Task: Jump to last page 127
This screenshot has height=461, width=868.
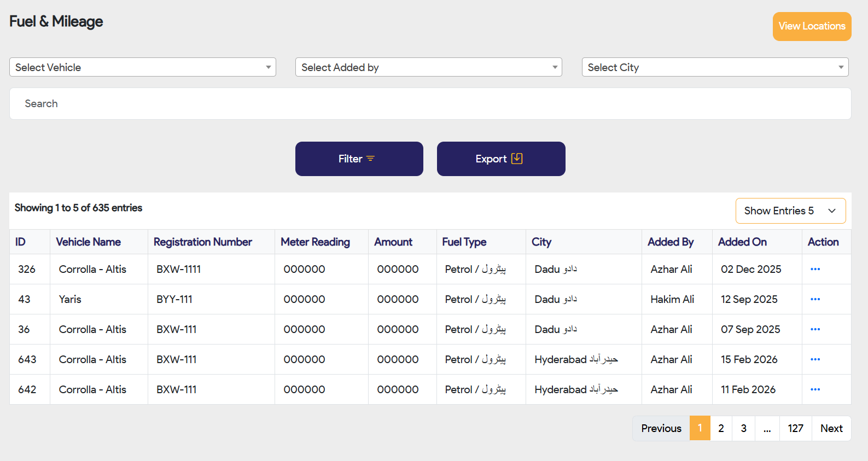Action: (795, 428)
